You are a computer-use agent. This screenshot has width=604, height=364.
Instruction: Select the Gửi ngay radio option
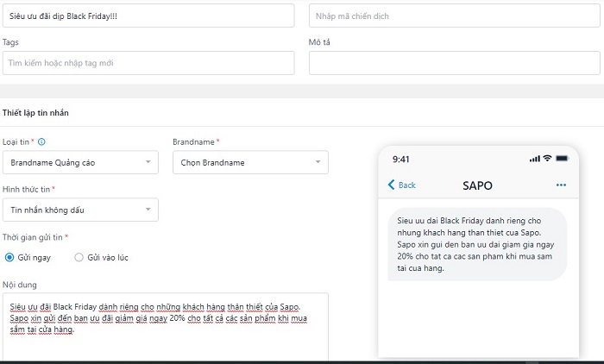[x=9, y=257]
